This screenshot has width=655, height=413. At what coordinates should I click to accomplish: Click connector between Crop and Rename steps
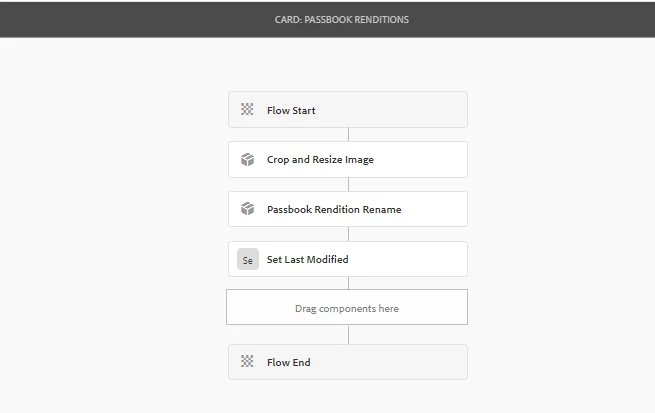pyautogui.click(x=348, y=184)
